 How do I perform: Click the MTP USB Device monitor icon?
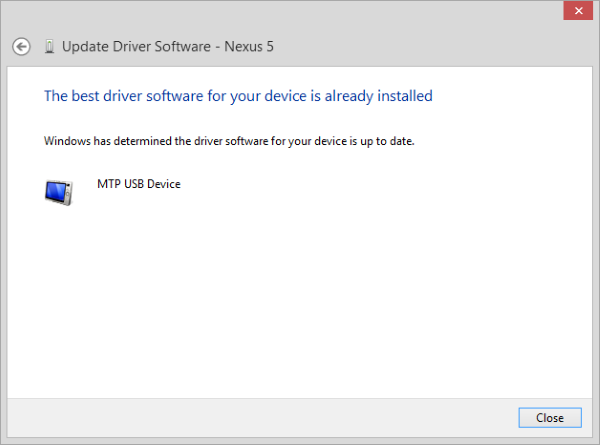[x=59, y=192]
